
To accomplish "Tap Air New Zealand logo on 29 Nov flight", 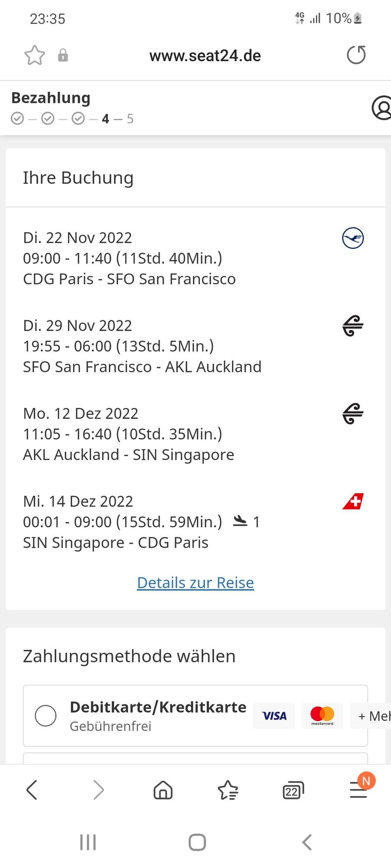I will 353,326.
